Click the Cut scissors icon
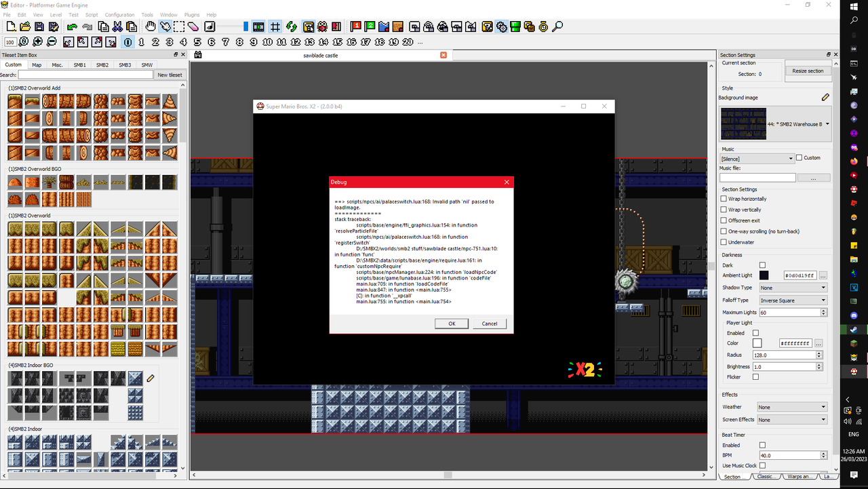The image size is (868, 489). coord(117,26)
